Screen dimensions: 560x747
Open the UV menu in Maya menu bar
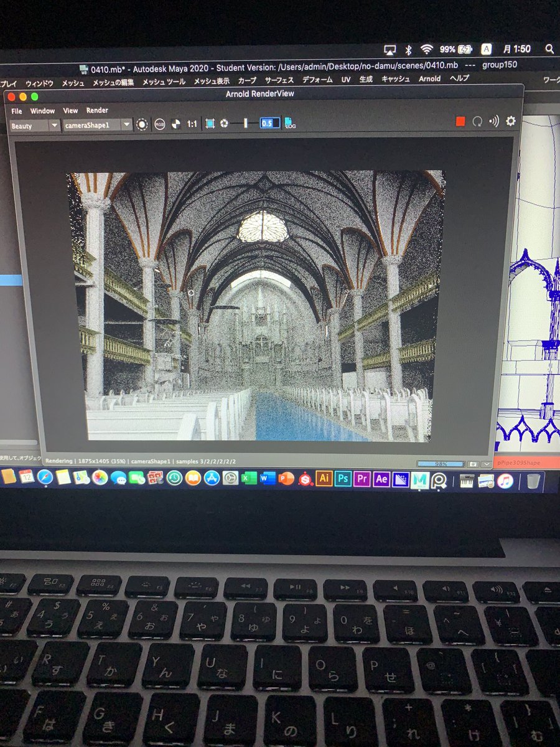346,80
